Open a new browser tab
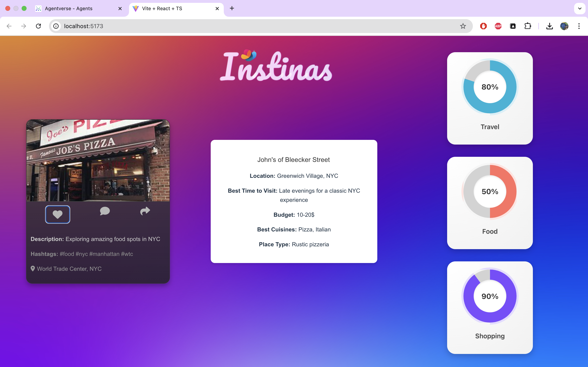Image resolution: width=588 pixels, height=367 pixels. point(232,9)
